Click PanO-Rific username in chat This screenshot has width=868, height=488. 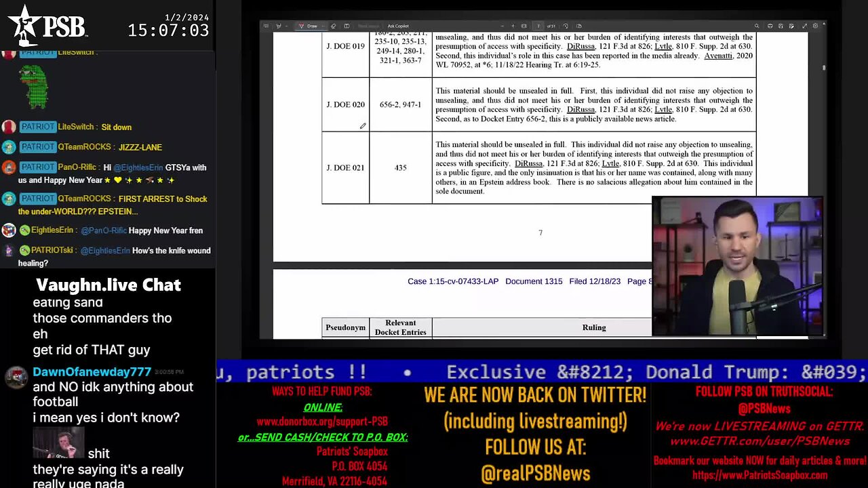79,167
